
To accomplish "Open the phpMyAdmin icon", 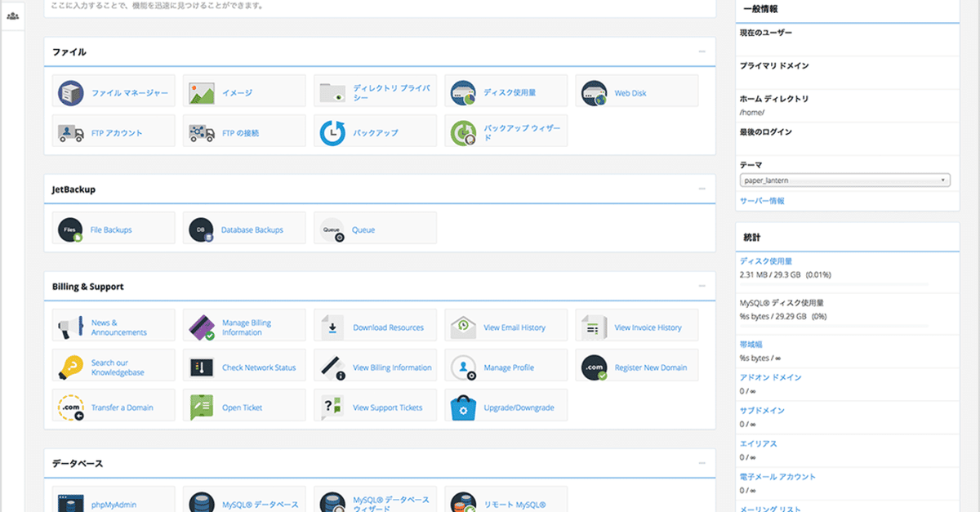I will click(71, 502).
